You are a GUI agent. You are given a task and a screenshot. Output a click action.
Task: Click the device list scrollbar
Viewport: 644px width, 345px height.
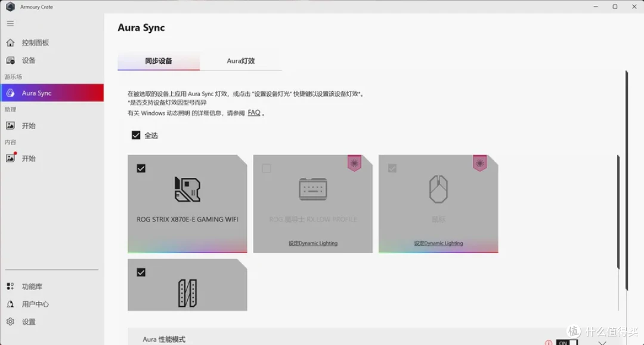tap(618, 212)
